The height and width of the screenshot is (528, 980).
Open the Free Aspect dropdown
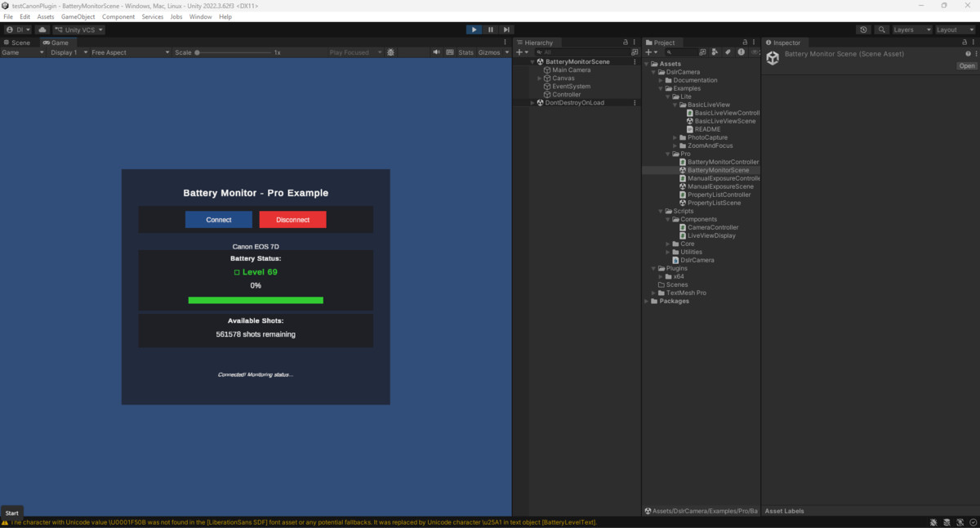(x=130, y=52)
